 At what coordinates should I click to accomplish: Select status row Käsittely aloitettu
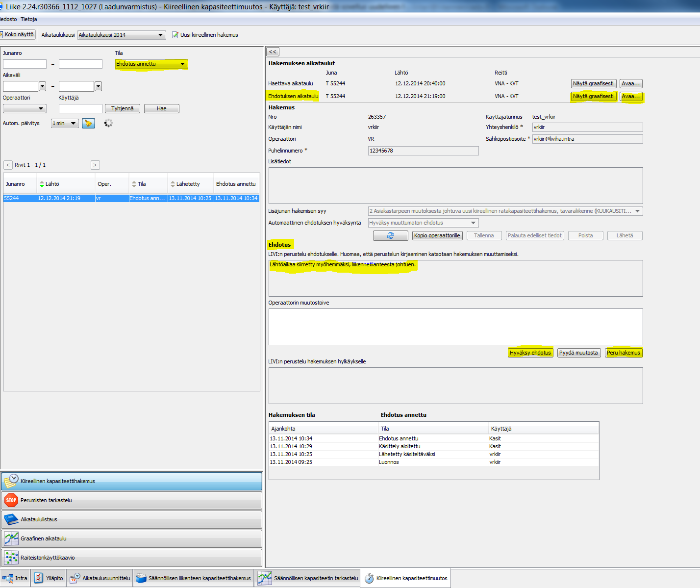434,446
